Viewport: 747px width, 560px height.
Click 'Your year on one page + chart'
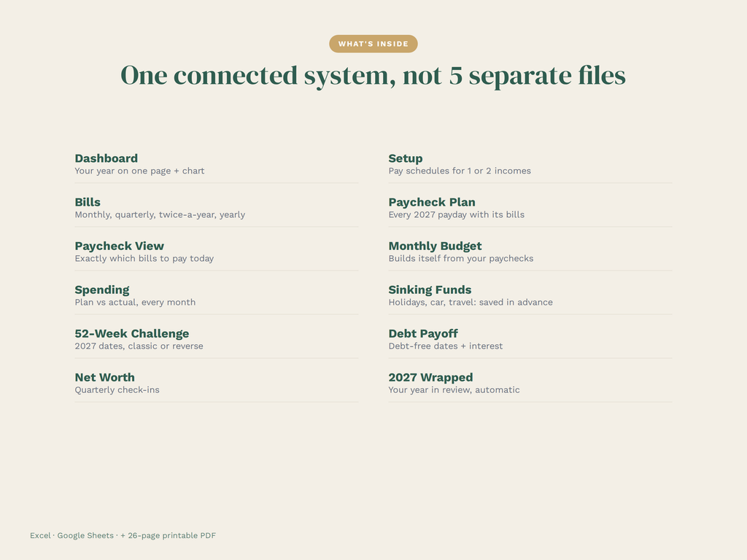click(139, 171)
